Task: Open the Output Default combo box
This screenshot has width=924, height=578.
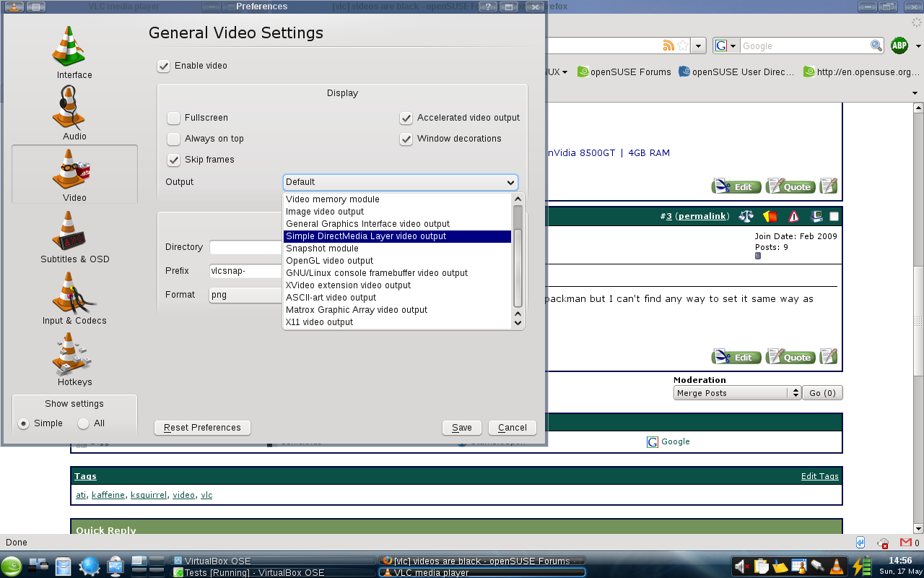Action: 401,182
